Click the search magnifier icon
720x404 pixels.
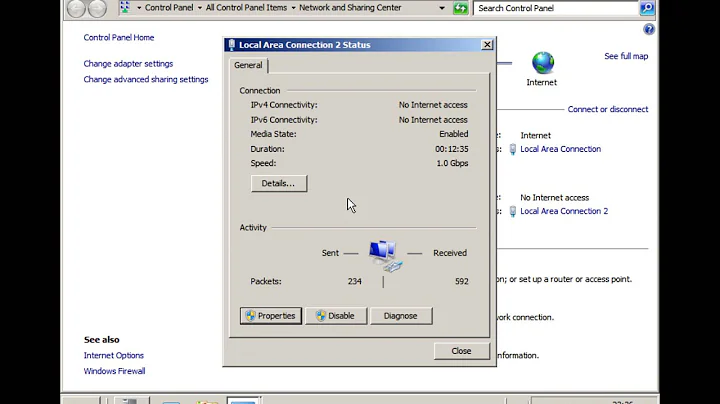pyautogui.click(x=647, y=8)
